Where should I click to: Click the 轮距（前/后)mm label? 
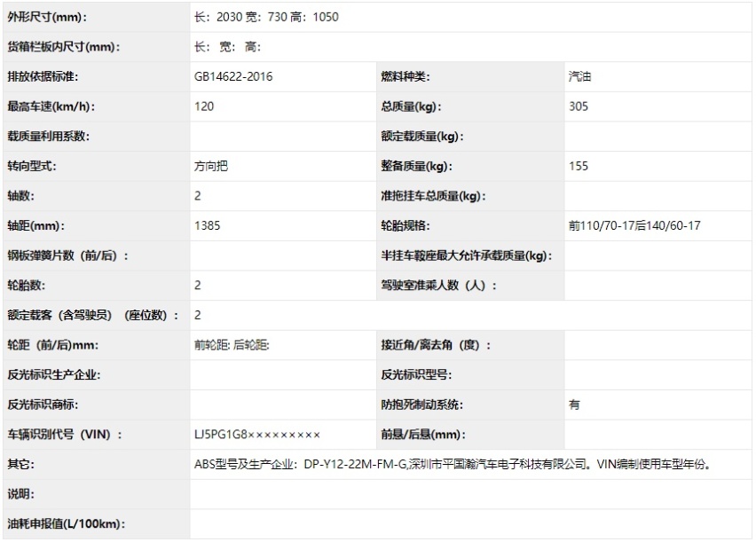click(x=52, y=345)
